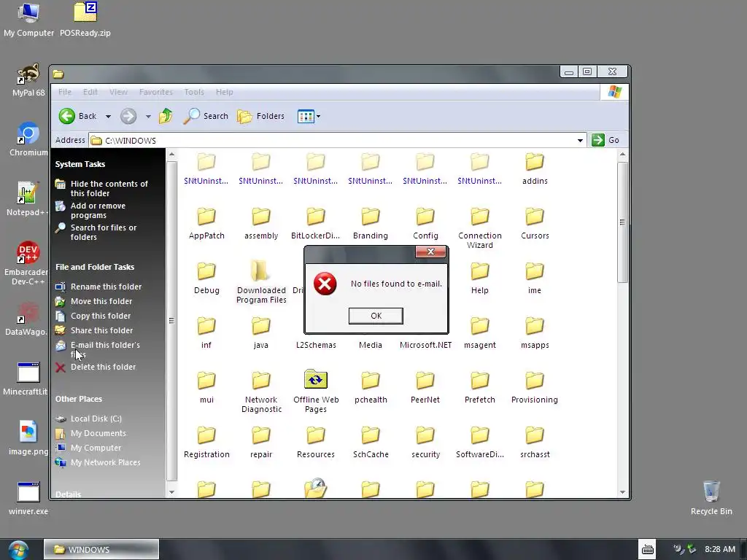The width and height of the screenshot is (747, 560).
Task: Select the msagent folder
Action: point(480,332)
